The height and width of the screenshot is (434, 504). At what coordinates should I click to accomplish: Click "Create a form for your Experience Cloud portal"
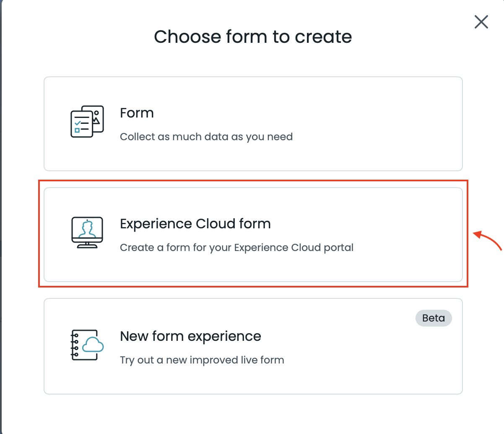coord(236,248)
